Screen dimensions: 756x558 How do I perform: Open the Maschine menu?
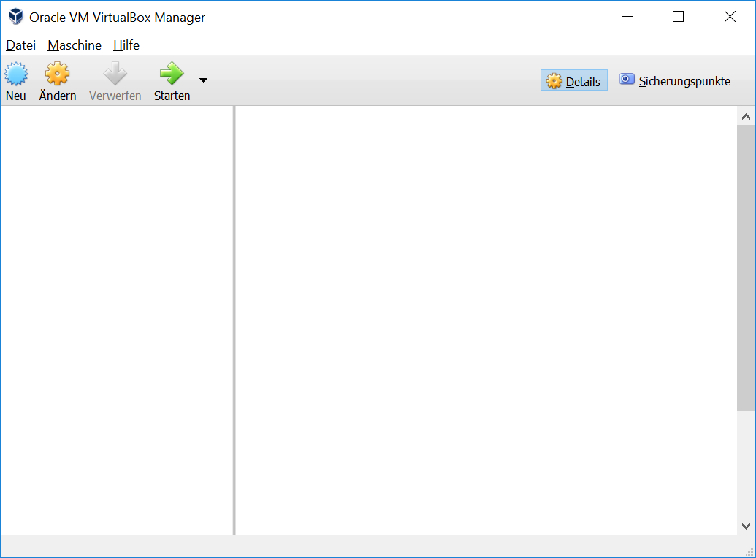tap(75, 45)
